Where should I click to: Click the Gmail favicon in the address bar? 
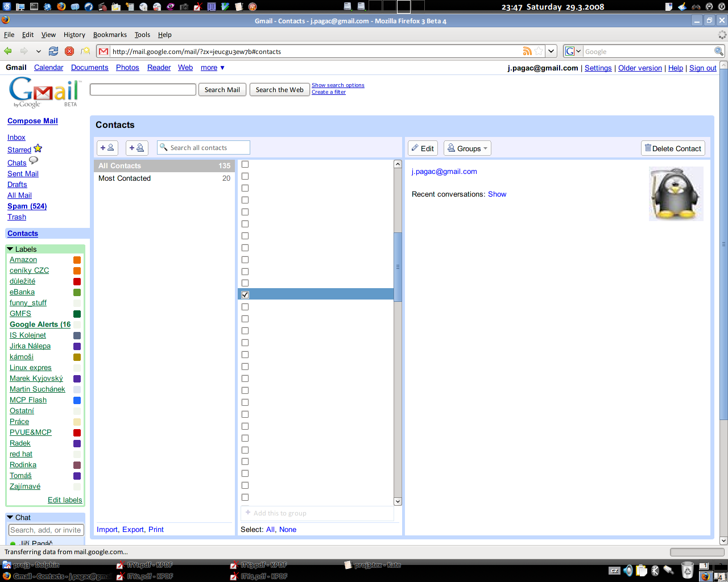(104, 51)
